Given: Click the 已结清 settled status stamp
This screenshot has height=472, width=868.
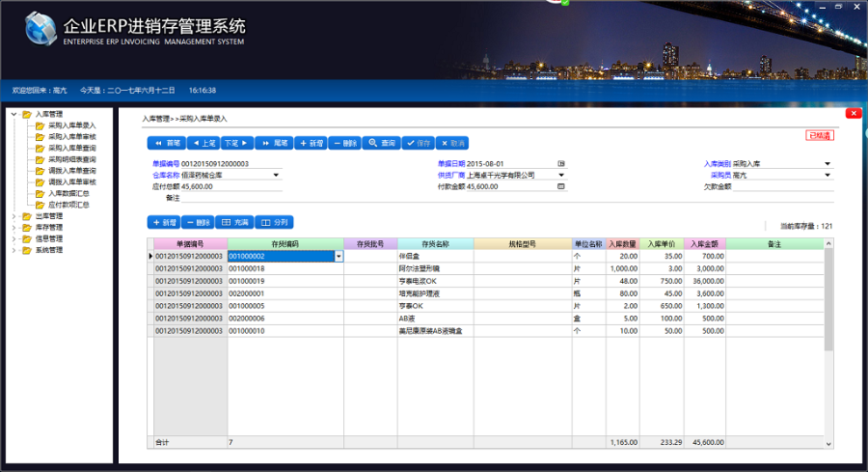Looking at the screenshot, I should (819, 135).
